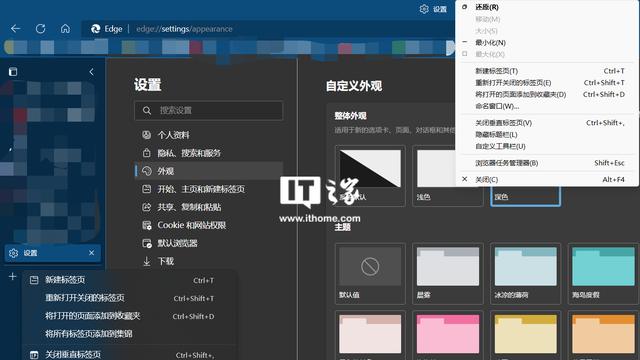Image resolution: width=640 pixels, height=360 pixels.
Task: Click the Edge logo in the address bar
Action: (x=96, y=29)
